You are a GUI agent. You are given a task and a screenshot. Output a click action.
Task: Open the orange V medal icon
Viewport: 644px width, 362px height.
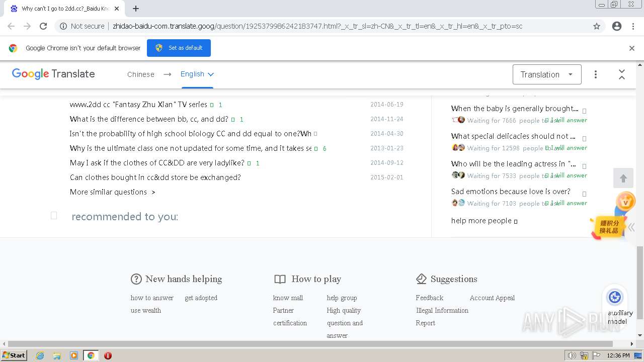point(626,202)
